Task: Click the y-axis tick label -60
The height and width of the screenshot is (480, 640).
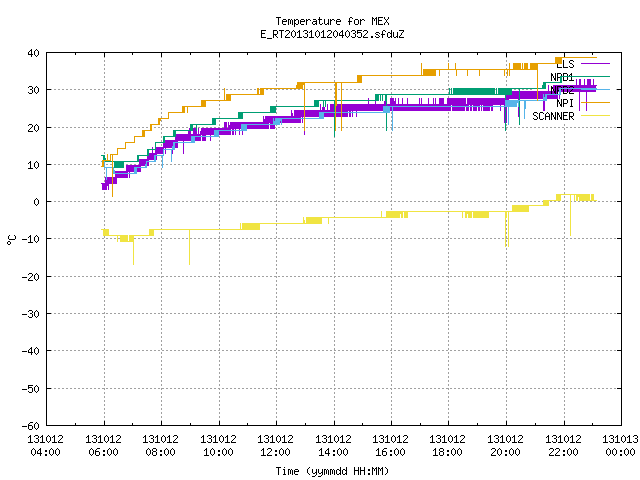Action: click(31, 426)
